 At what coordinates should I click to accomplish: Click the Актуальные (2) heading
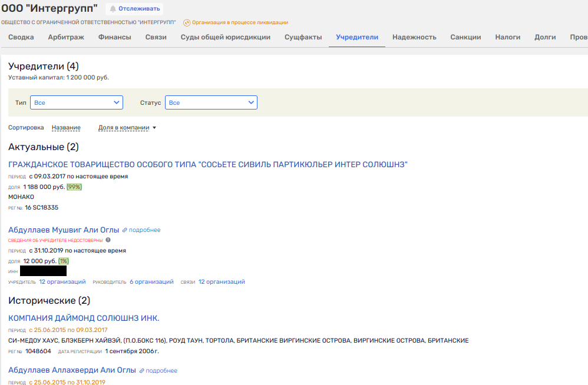click(44, 147)
